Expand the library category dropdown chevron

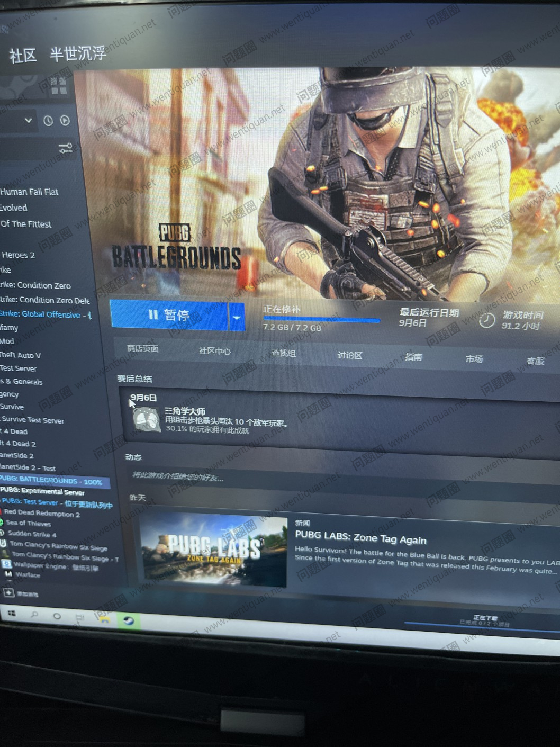[29, 121]
